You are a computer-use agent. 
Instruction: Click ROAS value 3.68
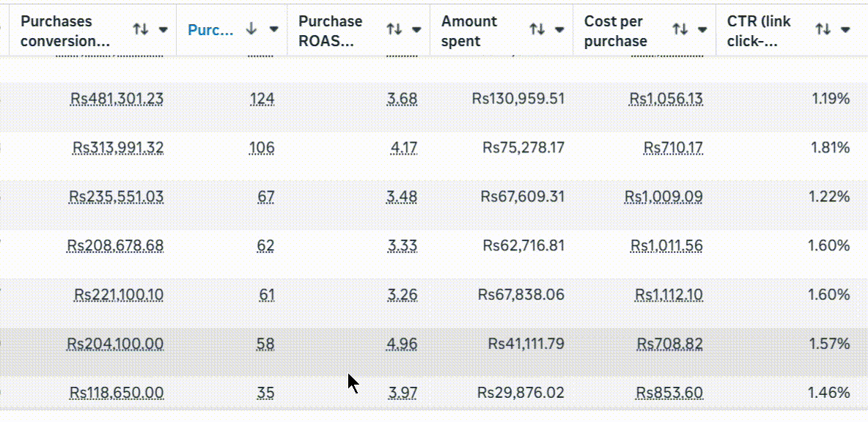pos(402,99)
